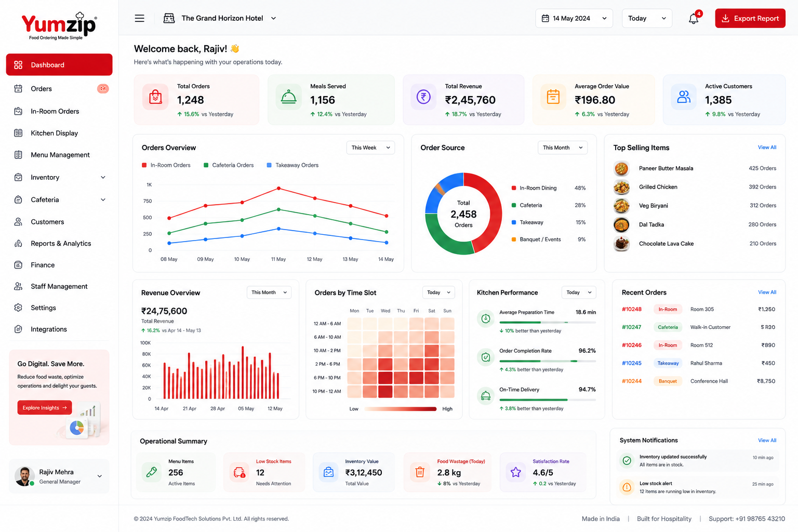The width and height of the screenshot is (798, 532).
Task: Click the green checkmark notification icon
Action: coord(627,460)
